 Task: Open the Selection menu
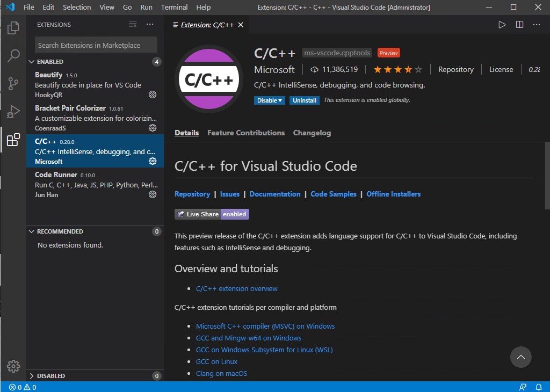coord(77,7)
